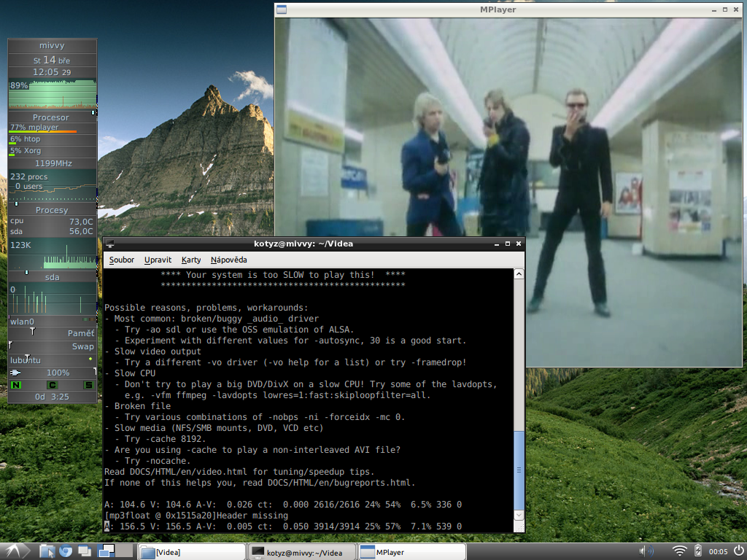Image resolution: width=747 pixels, height=560 pixels.
Task: Click the C Caps Lock LED indicator
Action: click(52, 385)
